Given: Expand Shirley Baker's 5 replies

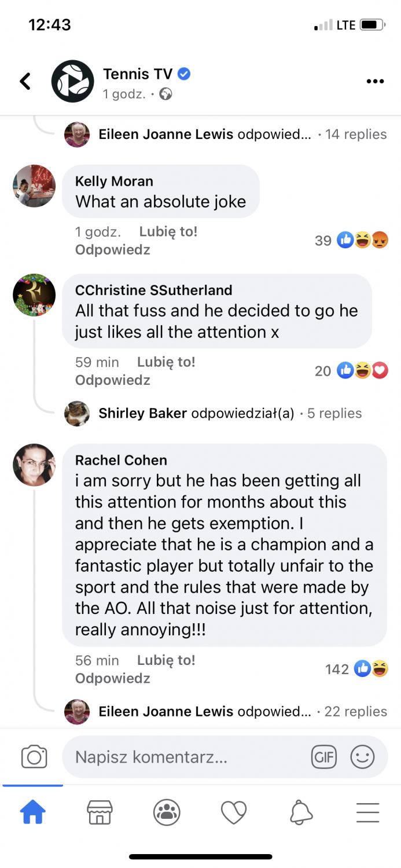Looking at the screenshot, I should [334, 413].
